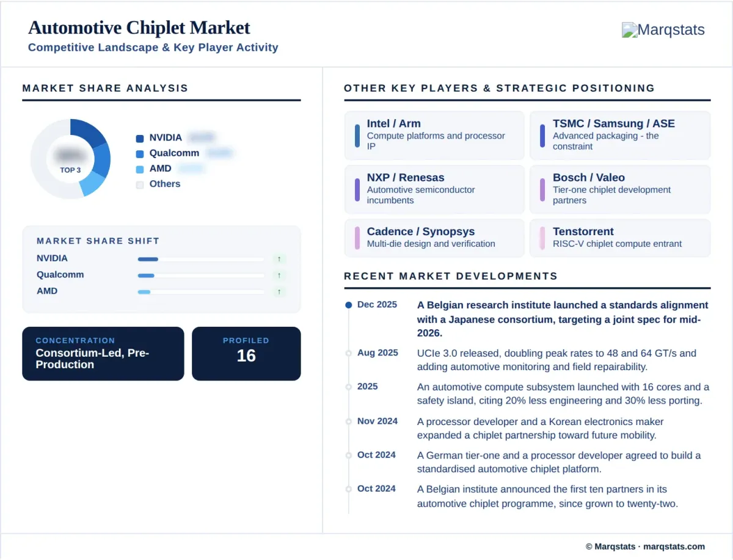733x560 pixels.
Task: Click the TOP 3 donut chart center
Action: coord(70,159)
